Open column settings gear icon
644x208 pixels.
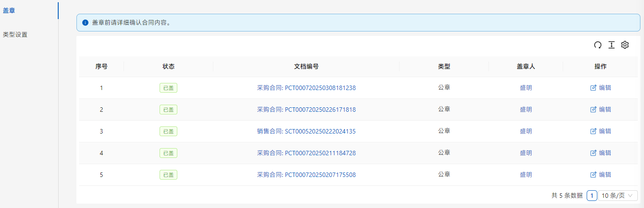(625, 45)
